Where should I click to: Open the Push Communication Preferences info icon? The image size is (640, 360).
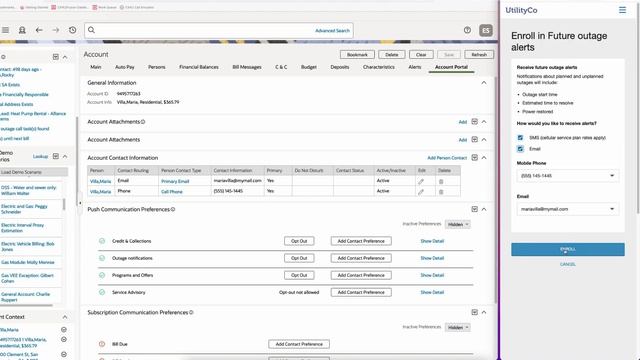coord(173,209)
